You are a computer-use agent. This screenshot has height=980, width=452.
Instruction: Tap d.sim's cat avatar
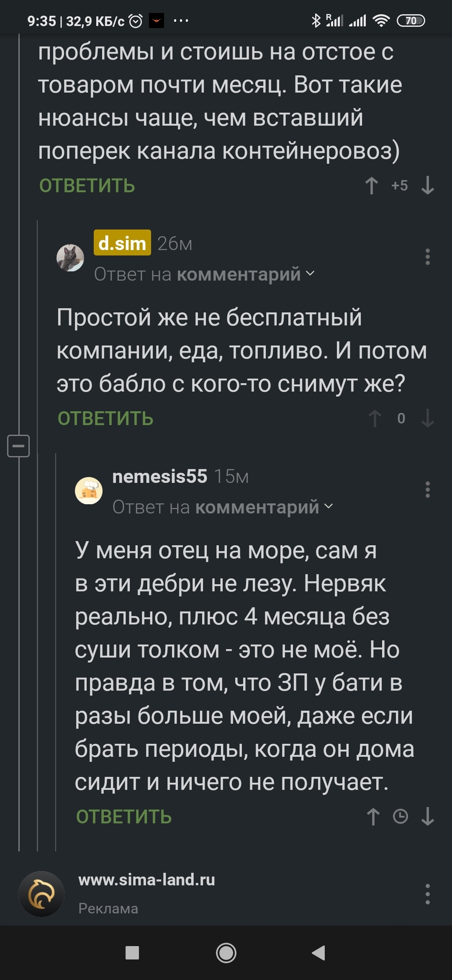pyautogui.click(x=70, y=258)
